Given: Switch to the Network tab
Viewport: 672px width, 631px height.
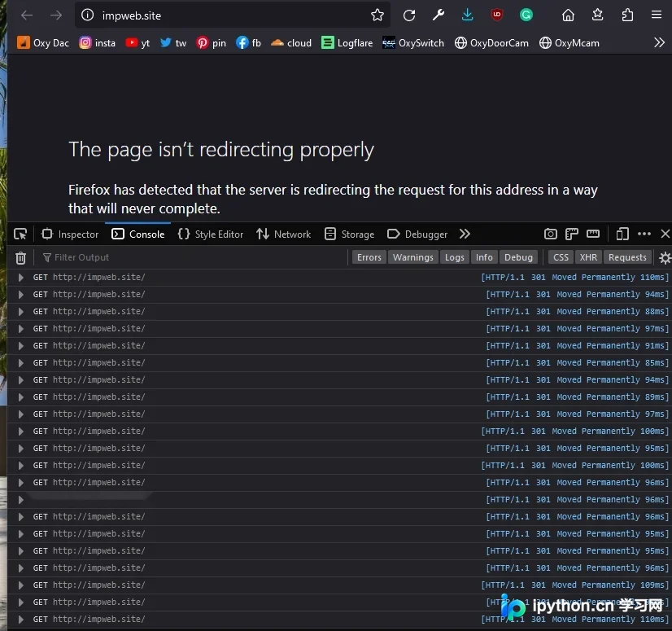Looking at the screenshot, I should coord(284,234).
